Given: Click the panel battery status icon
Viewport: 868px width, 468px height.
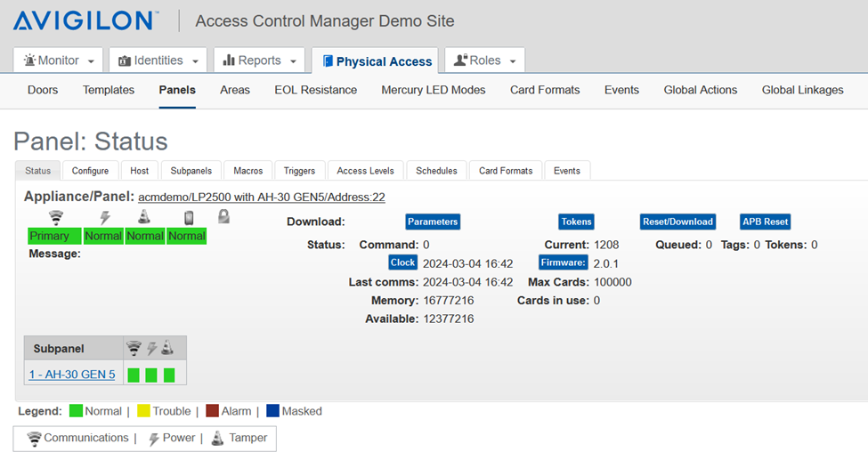Looking at the screenshot, I should click(188, 217).
